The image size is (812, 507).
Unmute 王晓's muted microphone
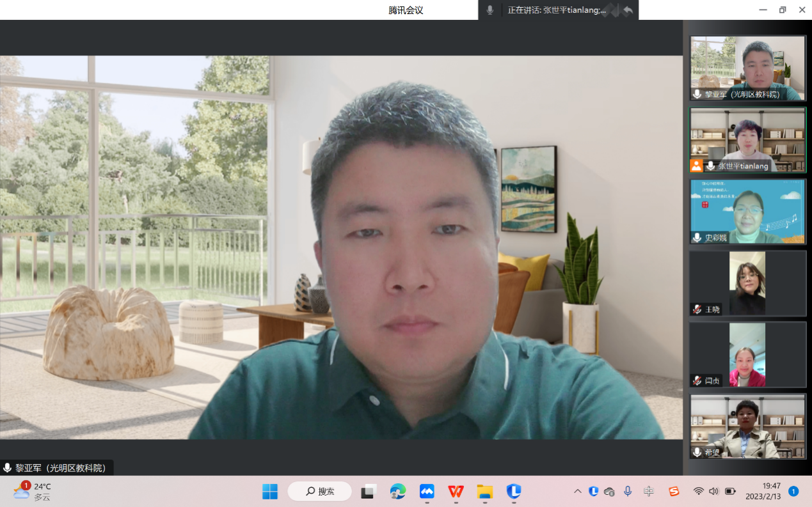tap(696, 309)
